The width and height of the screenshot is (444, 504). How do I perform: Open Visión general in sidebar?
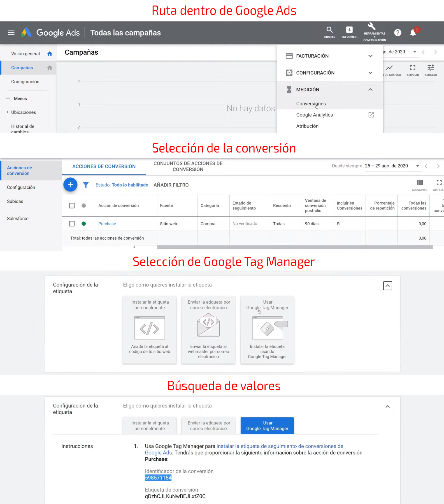[x=25, y=54]
